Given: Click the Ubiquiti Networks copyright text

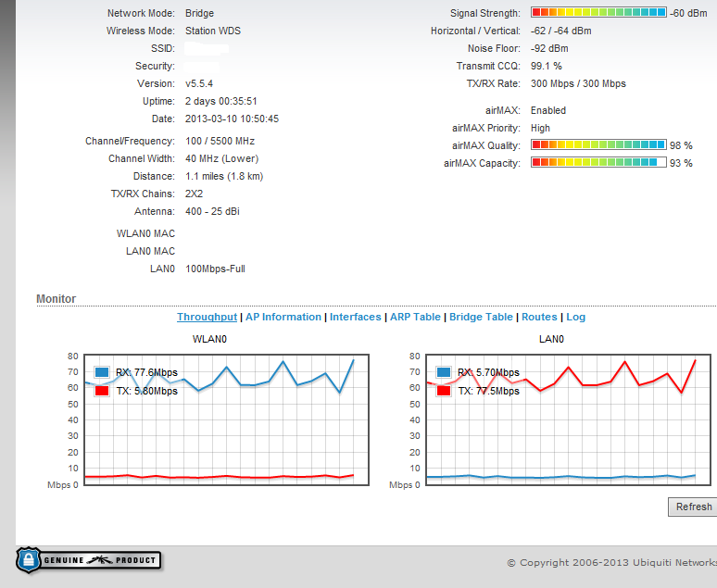Looking at the screenshot, I should 611,562.
